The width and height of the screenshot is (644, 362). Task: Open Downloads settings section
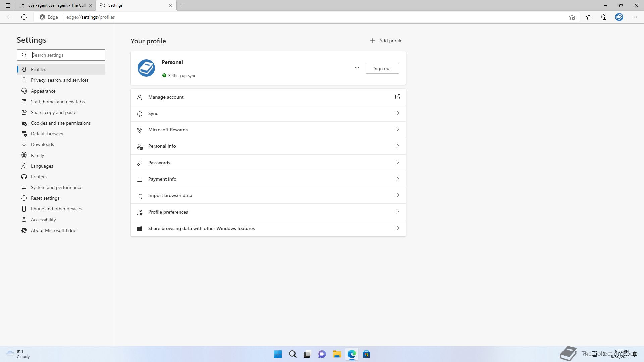61,144
